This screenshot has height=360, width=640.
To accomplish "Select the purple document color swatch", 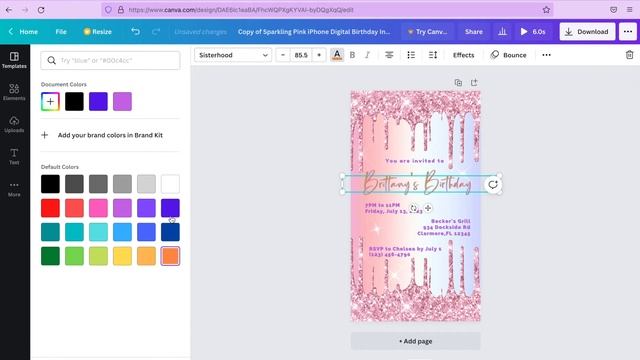I will tap(122, 102).
